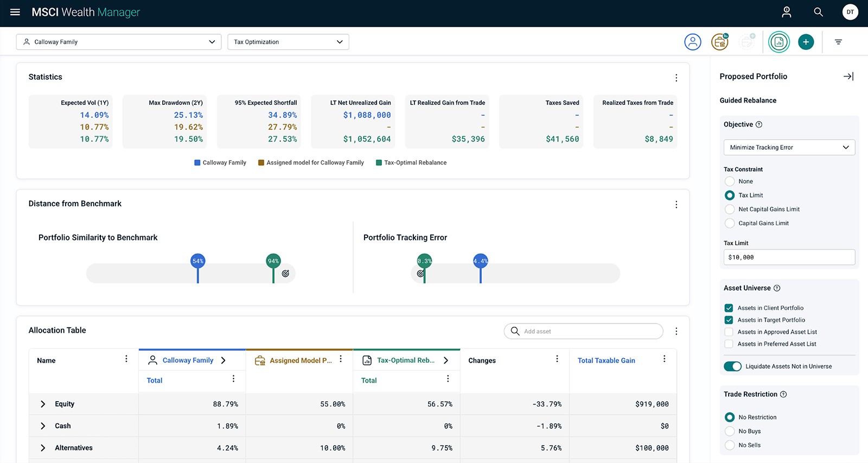Focus the Add asset search field

coord(584,331)
